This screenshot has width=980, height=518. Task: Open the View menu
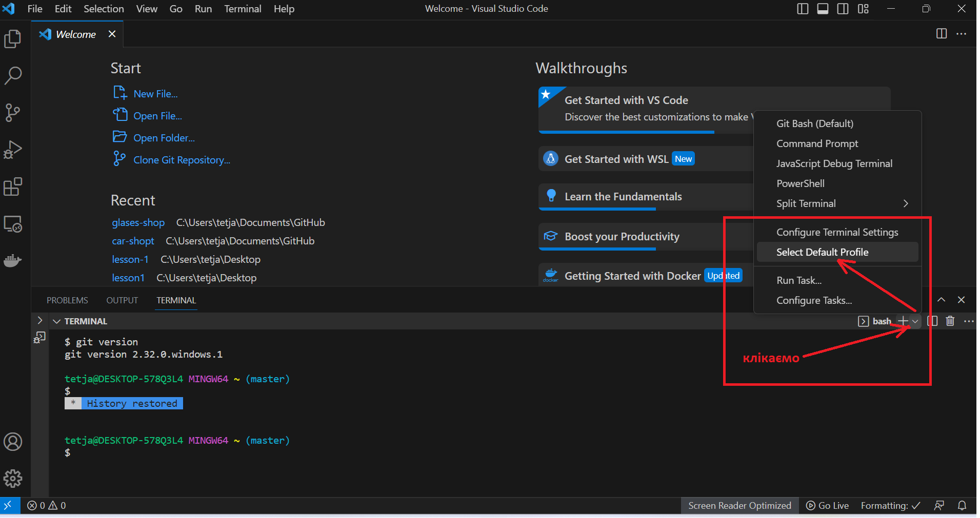147,9
